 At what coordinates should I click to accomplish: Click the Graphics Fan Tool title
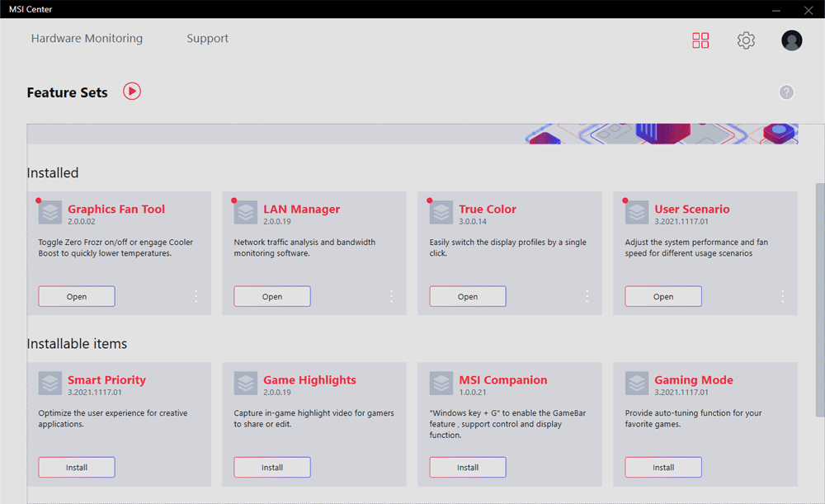[116, 209]
